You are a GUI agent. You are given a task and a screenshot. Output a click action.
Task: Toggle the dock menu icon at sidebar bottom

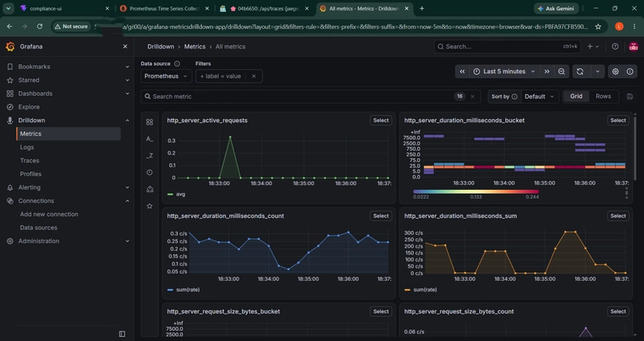point(122,334)
